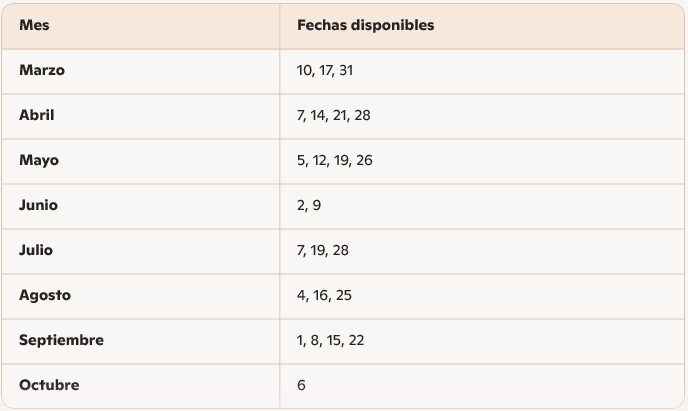Click the Mayo row label
The image size is (688, 411).
38,160
